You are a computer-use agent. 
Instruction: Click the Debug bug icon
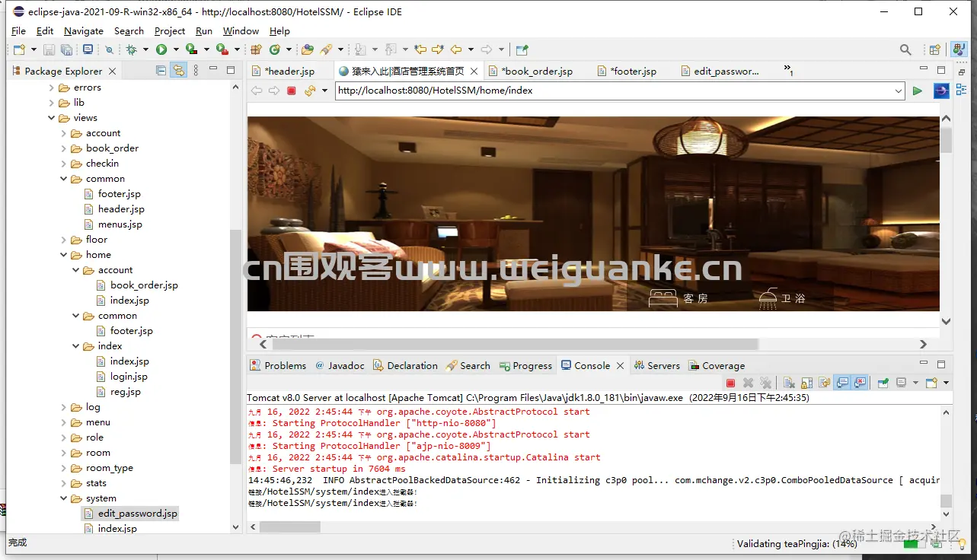pos(131,49)
